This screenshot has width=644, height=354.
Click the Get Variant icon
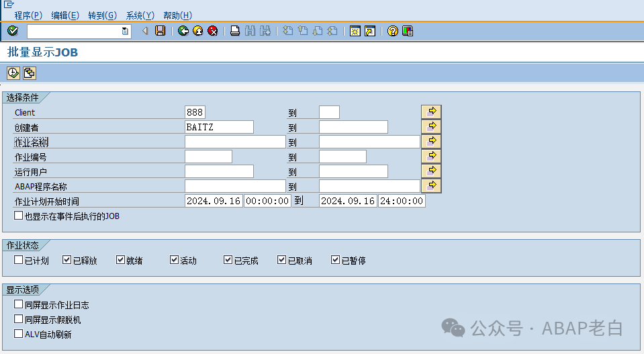coord(29,73)
